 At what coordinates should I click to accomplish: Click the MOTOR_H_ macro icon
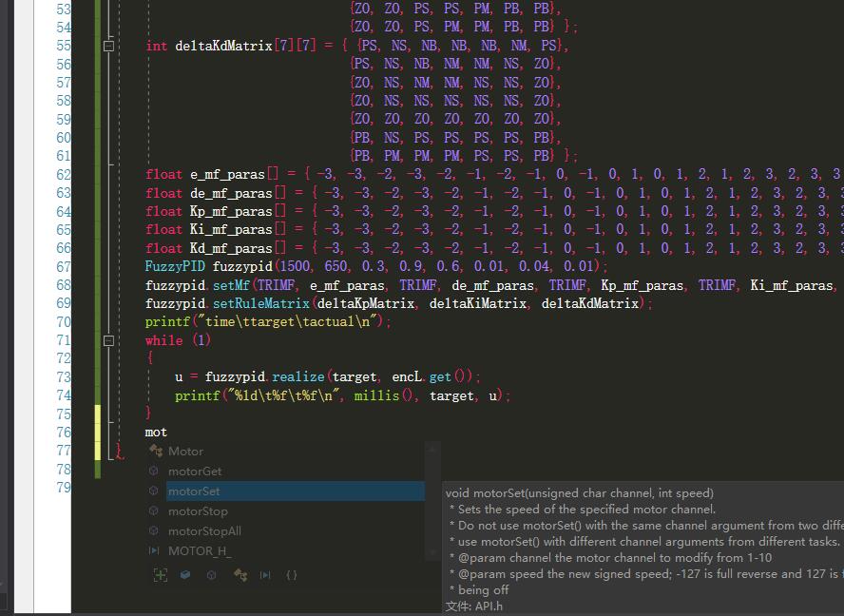point(154,551)
